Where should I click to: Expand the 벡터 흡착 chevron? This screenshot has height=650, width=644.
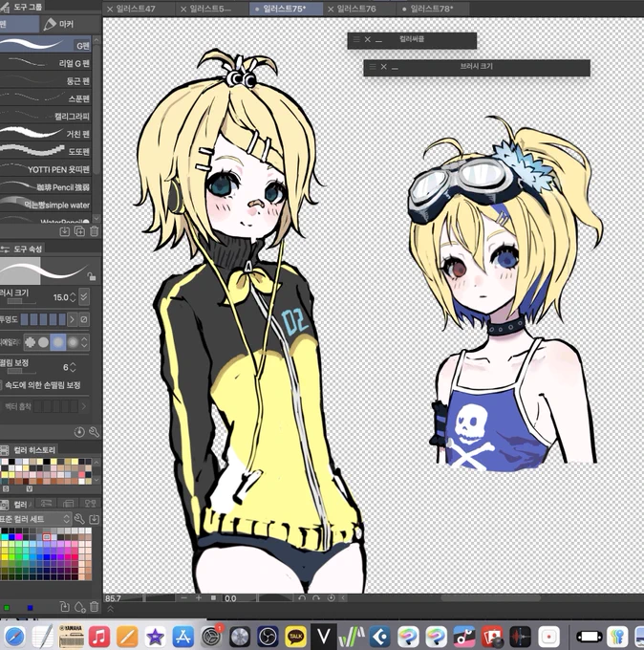[x=84, y=406]
